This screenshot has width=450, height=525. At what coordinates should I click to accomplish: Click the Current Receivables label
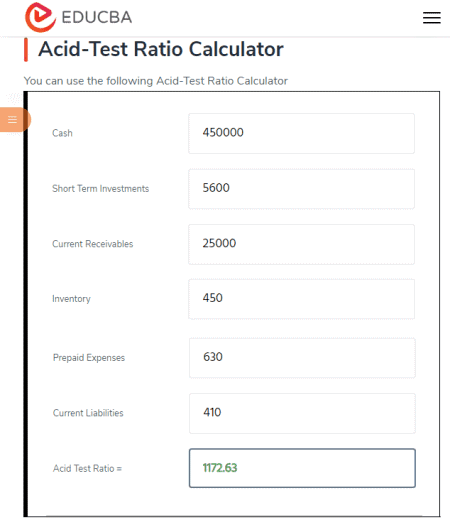click(92, 244)
